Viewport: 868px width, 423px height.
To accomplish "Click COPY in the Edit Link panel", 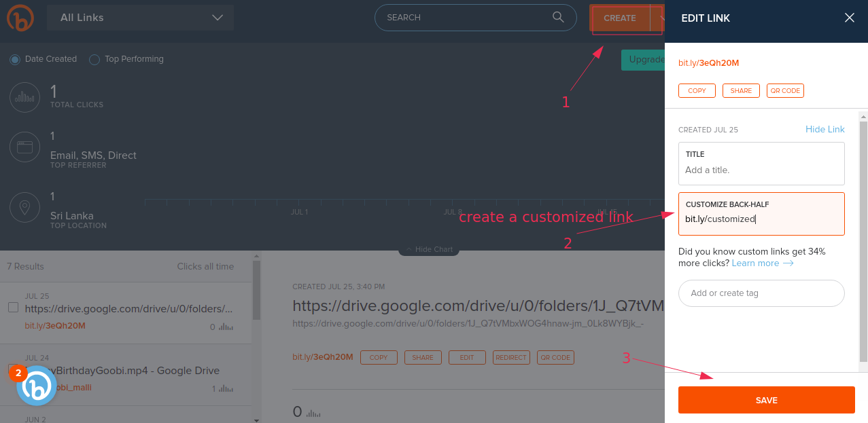I will (x=697, y=91).
